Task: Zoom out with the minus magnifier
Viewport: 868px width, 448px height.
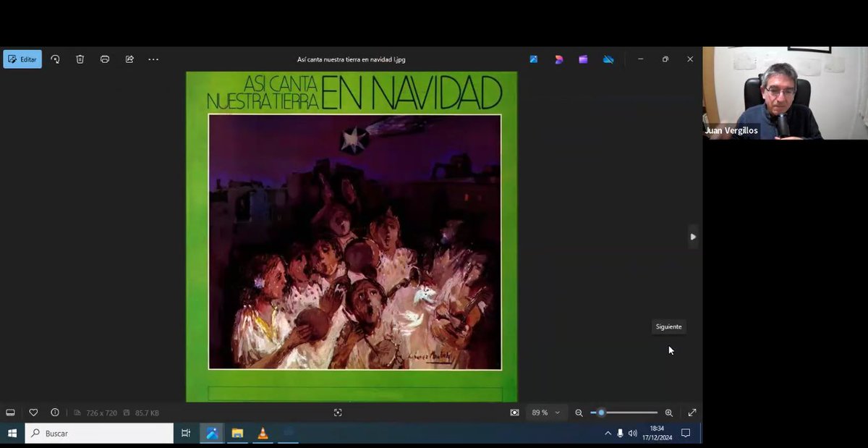Action: pos(579,413)
